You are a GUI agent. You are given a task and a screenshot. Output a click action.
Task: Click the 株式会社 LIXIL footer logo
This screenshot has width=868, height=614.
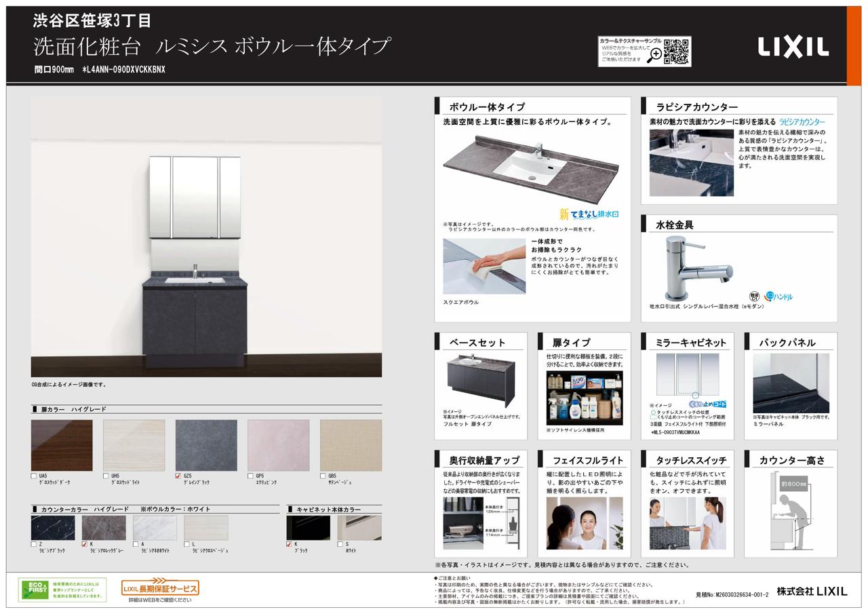812,591
